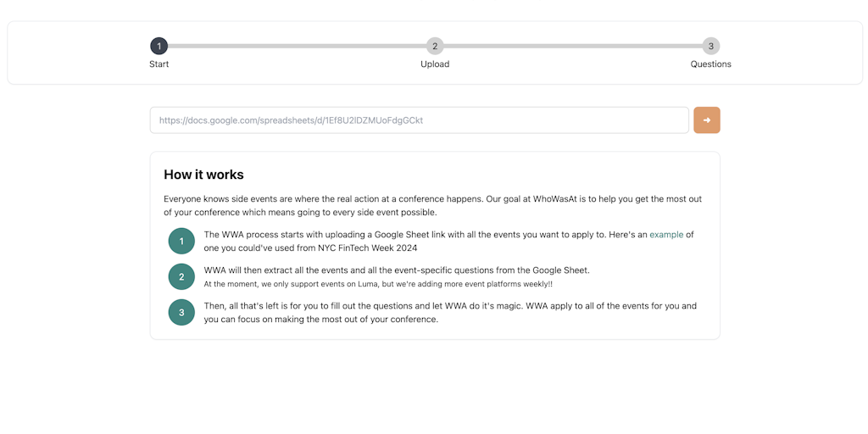Click the How it works heading
868x434 pixels.
203,175
